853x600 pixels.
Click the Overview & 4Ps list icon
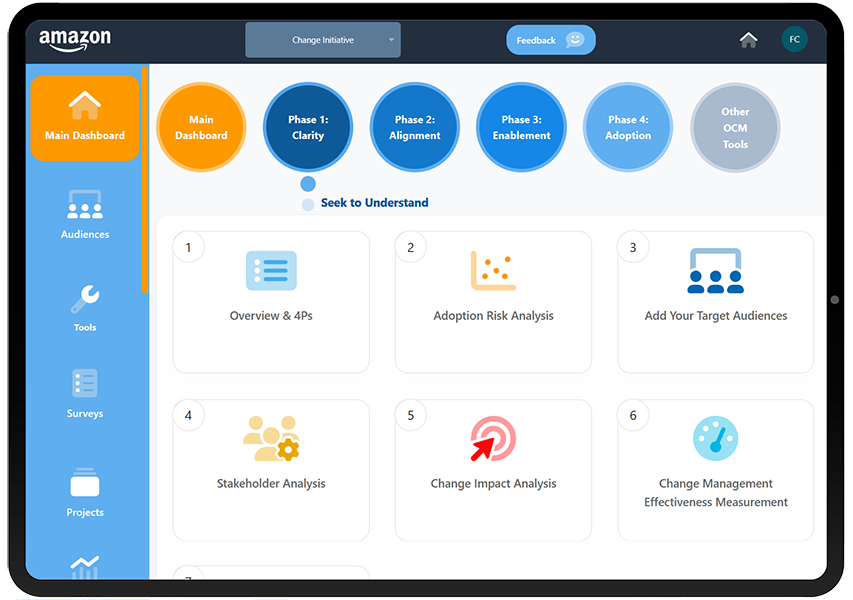tap(271, 270)
